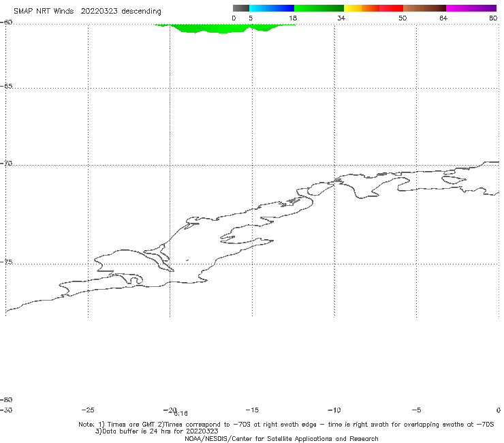Click the longitude label '0' on the bottom axis

click(499, 410)
